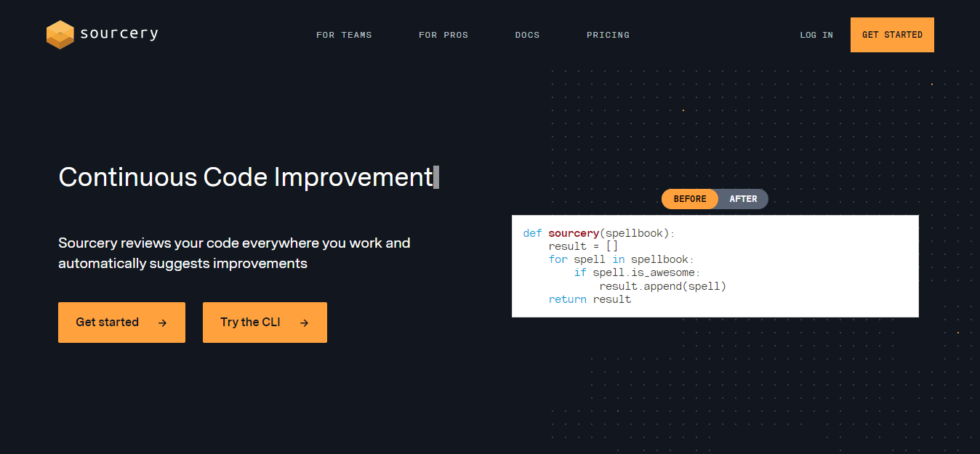The image size is (980, 454).
Task: Open the For Teams menu item
Action: click(344, 35)
